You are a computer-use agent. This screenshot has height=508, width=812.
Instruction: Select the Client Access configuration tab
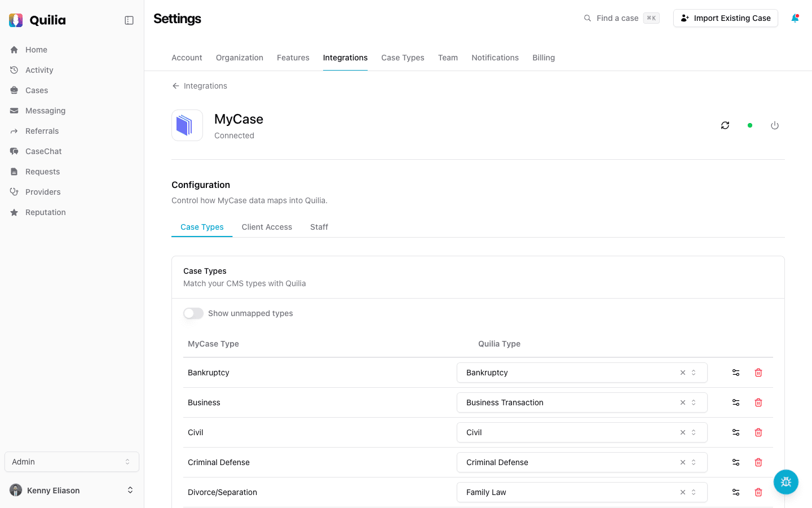(x=267, y=227)
